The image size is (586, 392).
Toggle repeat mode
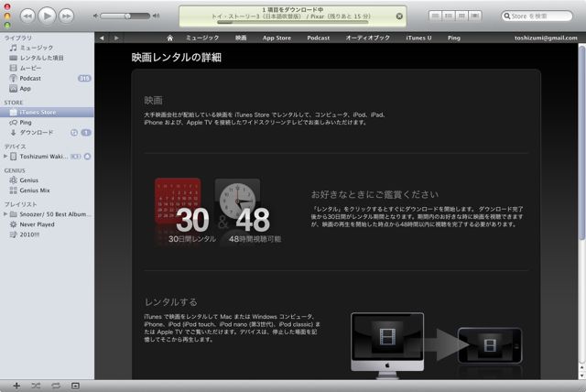(56, 386)
